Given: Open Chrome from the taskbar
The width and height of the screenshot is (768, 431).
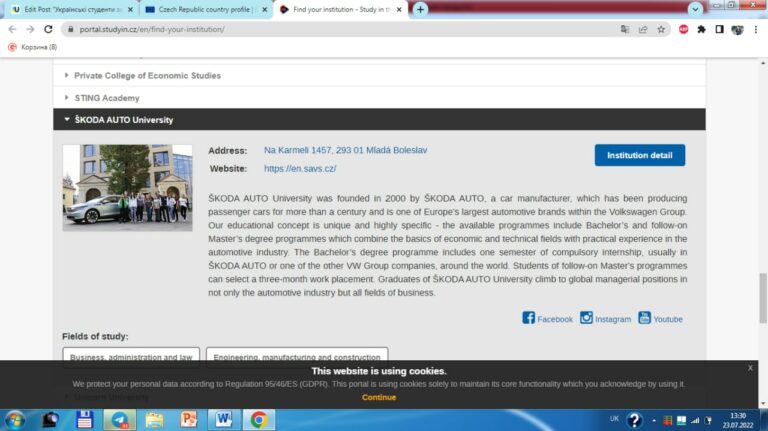Looking at the screenshot, I should click(259, 420).
